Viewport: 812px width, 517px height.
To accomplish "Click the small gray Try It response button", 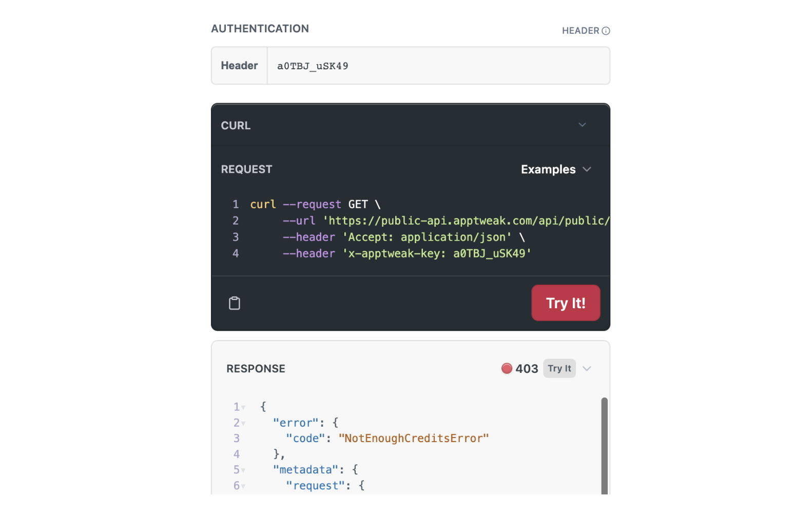I will coord(559,368).
